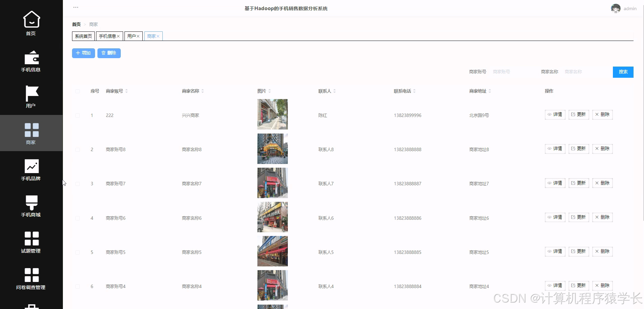Click the blue 删除 batch delete button

(x=109, y=53)
